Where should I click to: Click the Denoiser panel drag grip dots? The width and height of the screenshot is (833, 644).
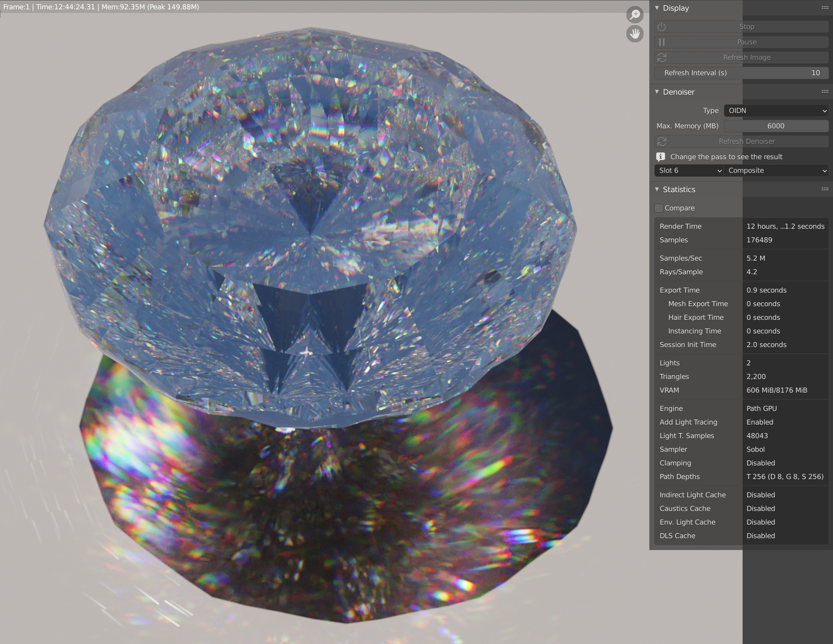[x=825, y=91]
